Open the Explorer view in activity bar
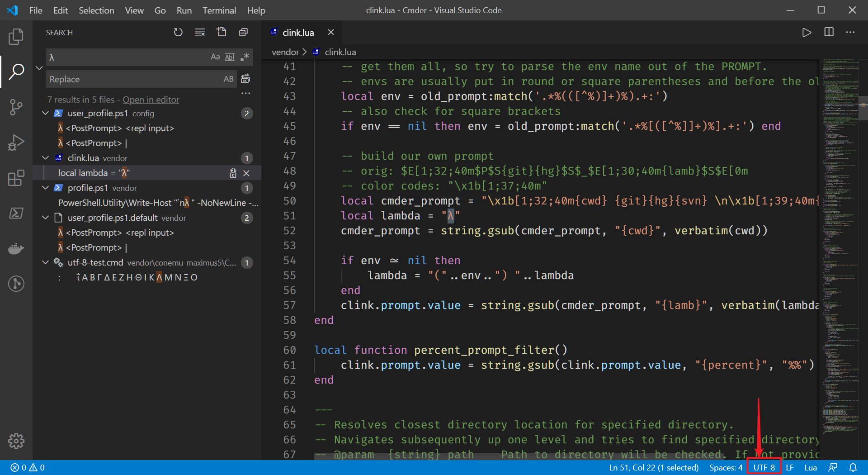 tap(16, 37)
